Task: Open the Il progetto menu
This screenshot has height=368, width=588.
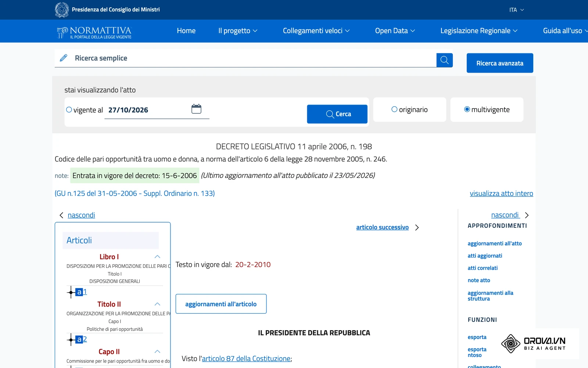Action: (x=238, y=31)
